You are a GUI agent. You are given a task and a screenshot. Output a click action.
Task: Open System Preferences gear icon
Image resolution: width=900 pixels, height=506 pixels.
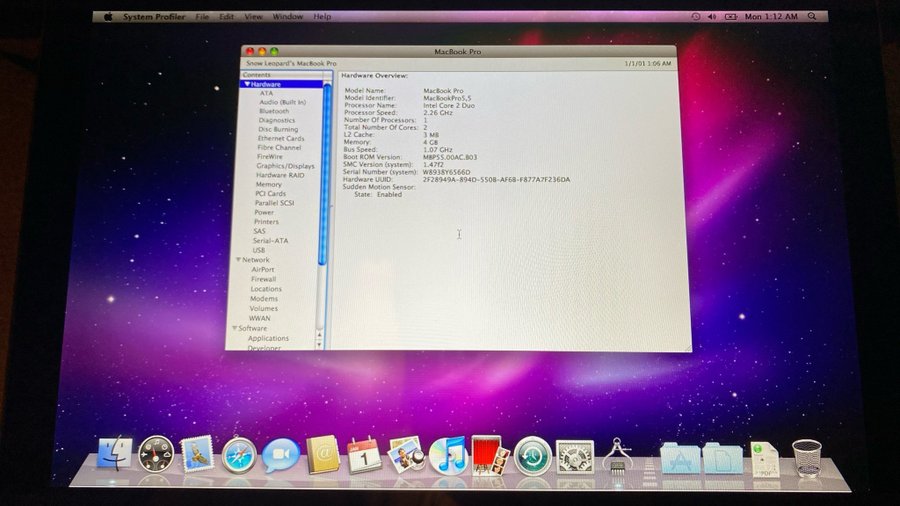point(575,456)
